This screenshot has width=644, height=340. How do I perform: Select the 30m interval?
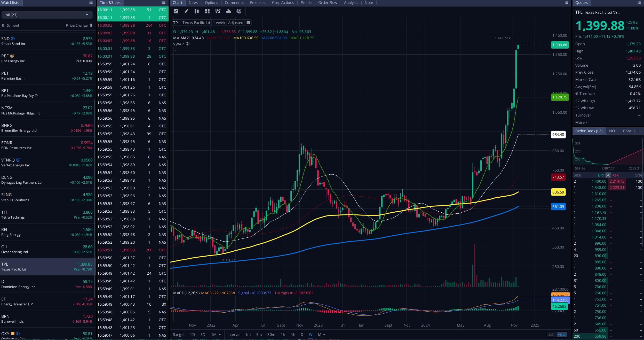click(x=271, y=334)
